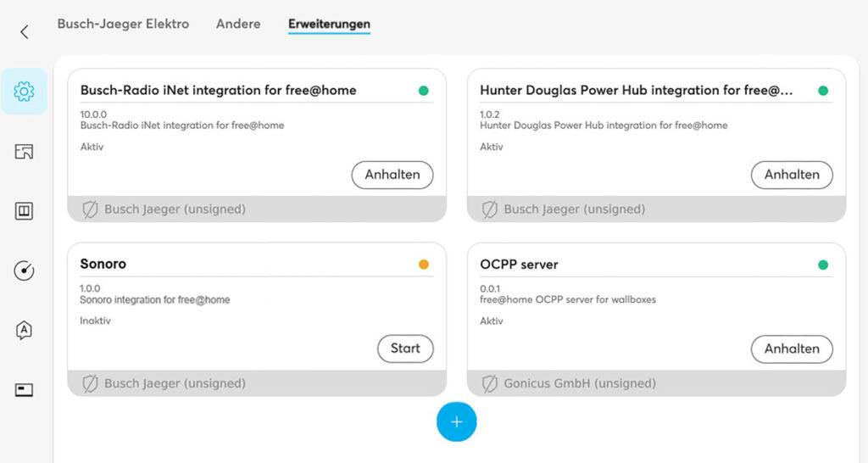This screenshot has width=868, height=463.
Task: Open the settings gear in sidebar
Action: pos(24,92)
